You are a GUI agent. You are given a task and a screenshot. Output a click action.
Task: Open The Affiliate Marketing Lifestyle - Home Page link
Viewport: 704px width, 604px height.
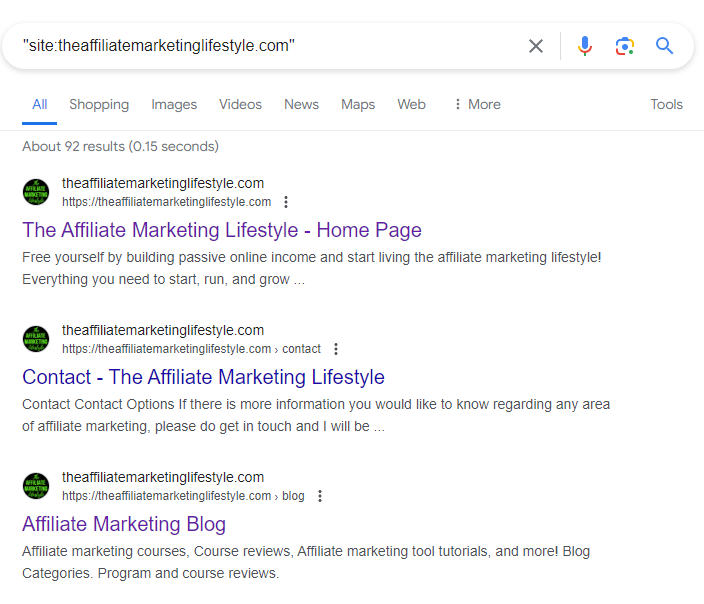tap(222, 230)
